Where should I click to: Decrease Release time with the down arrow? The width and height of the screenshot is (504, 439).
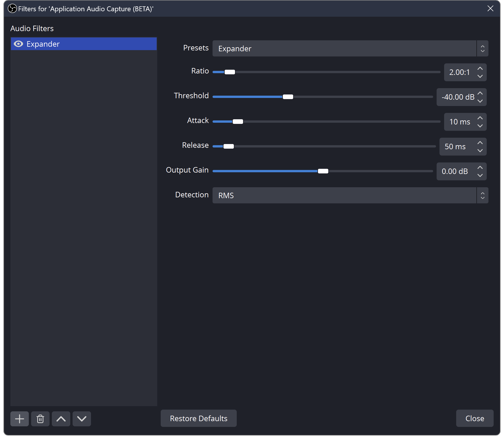coord(480,150)
